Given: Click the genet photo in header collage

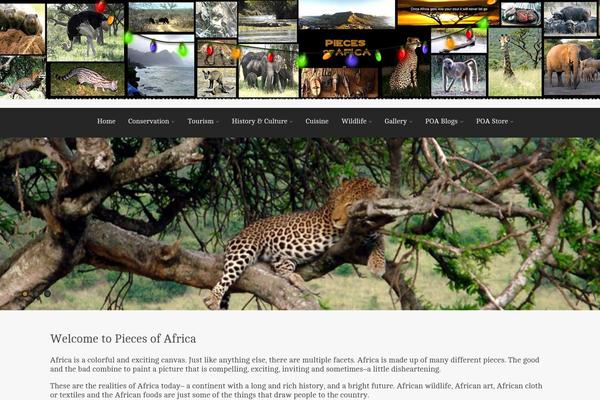Looking at the screenshot, I should pyautogui.click(x=88, y=79).
